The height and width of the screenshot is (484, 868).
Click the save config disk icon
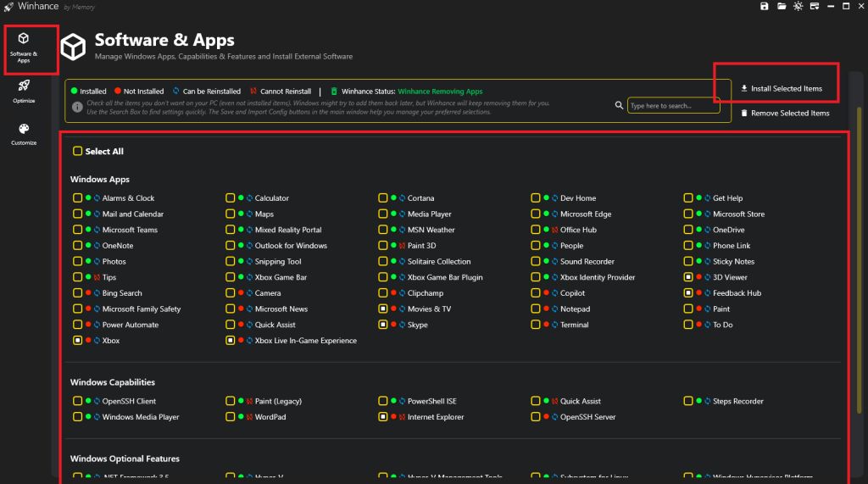(764, 6)
